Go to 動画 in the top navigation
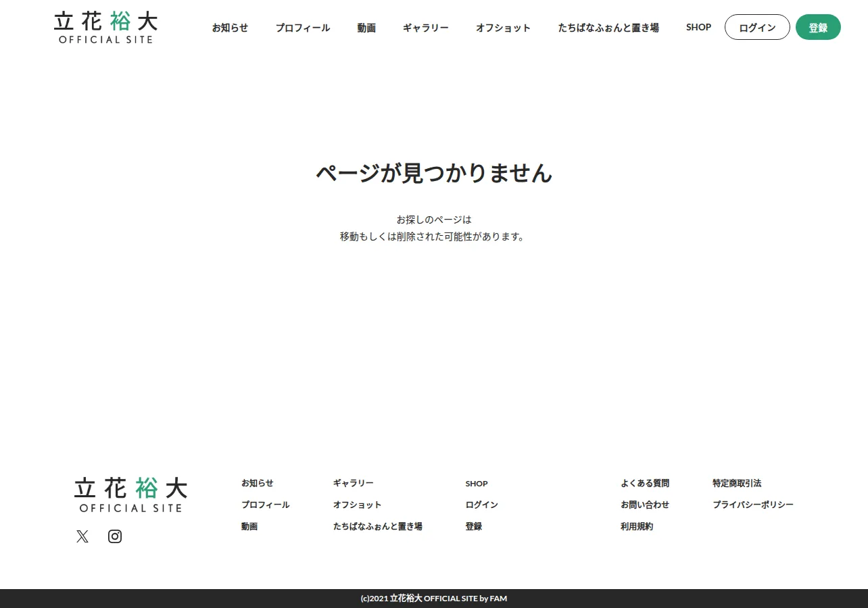This screenshot has width=868, height=608. coord(366,28)
